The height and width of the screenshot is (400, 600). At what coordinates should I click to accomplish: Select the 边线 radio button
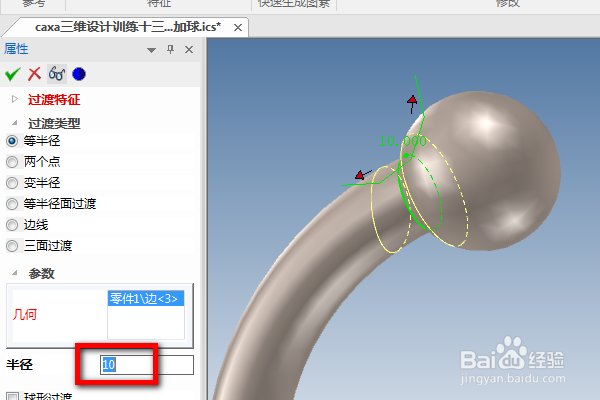[12, 225]
